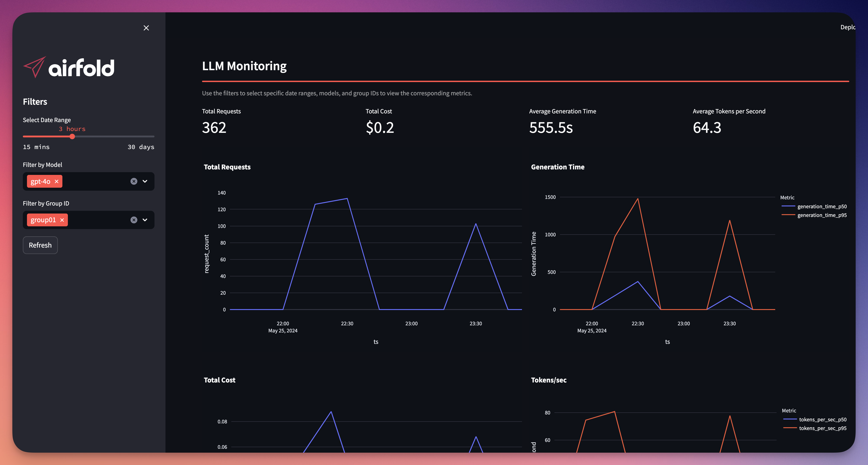Click the '30 days' slider maximum label
868x465 pixels.
141,147
